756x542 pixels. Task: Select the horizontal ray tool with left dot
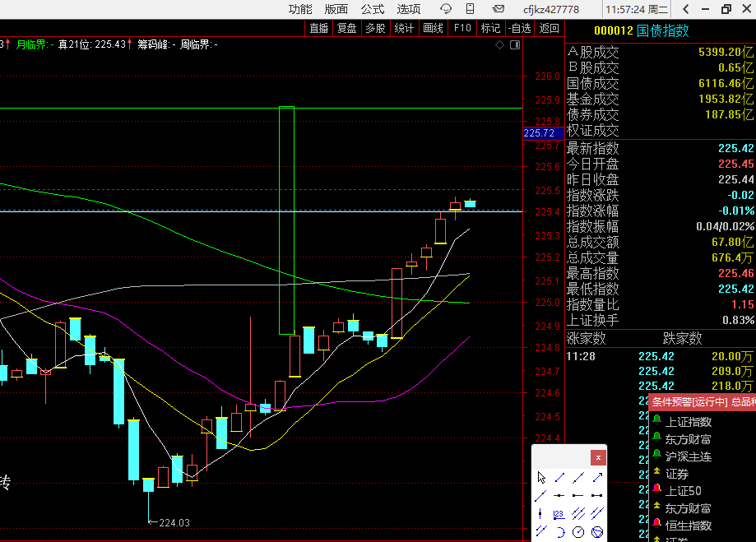tap(578, 495)
